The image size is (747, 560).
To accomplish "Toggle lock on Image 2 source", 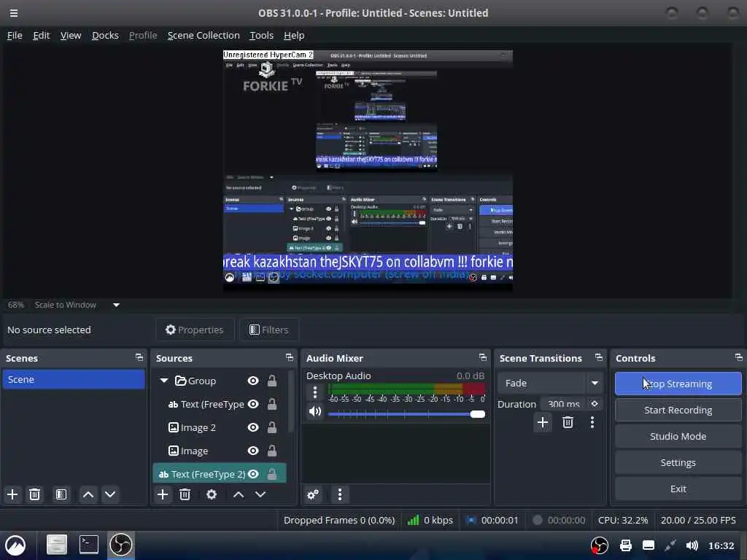I will 271,427.
